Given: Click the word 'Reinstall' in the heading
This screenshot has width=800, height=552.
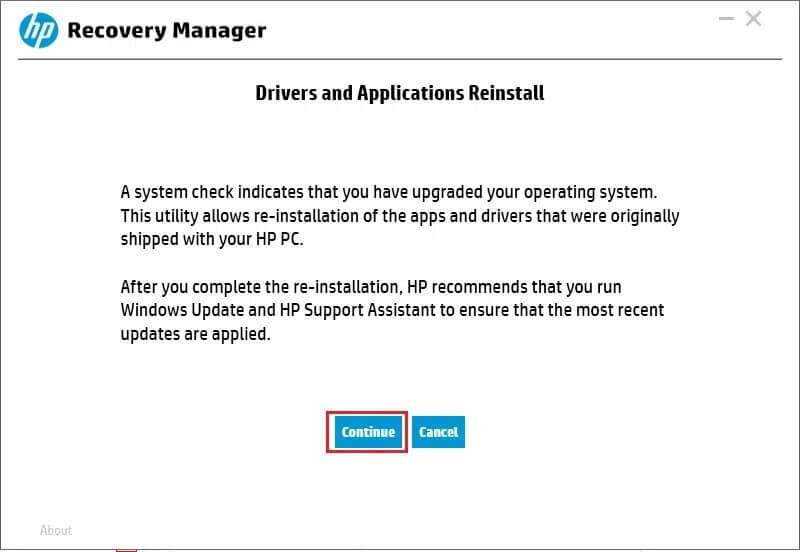Looking at the screenshot, I should pos(506,93).
